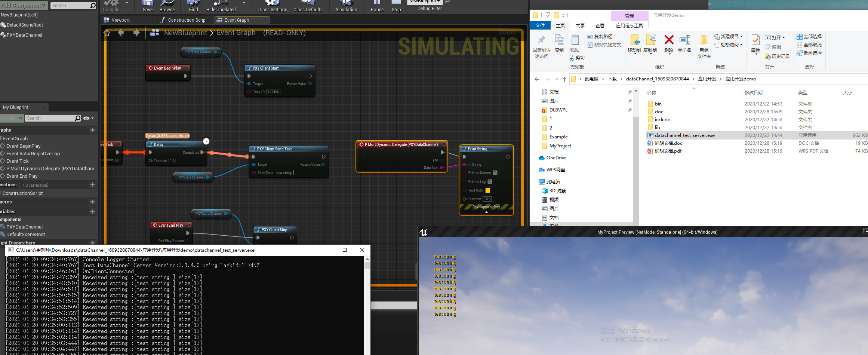Image resolution: width=868 pixels, height=355 pixels.
Task: Expand the Print String node advanced options
Action: [x=486, y=212]
